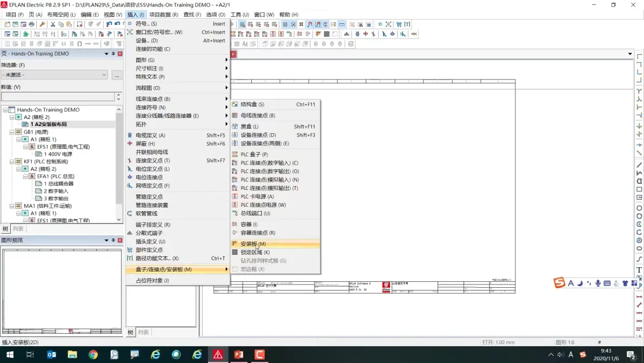Choose 安装板 (M) from the submenu

tap(275, 244)
